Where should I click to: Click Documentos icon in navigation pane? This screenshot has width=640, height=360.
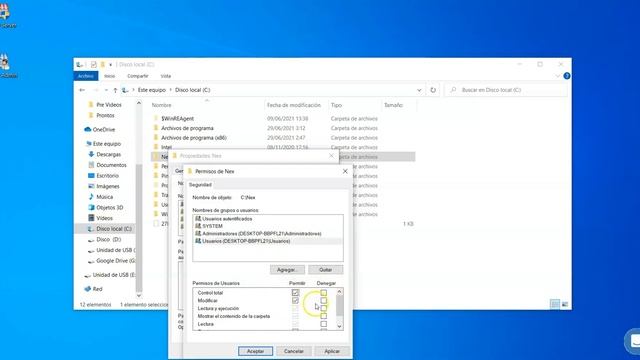[x=91, y=165]
